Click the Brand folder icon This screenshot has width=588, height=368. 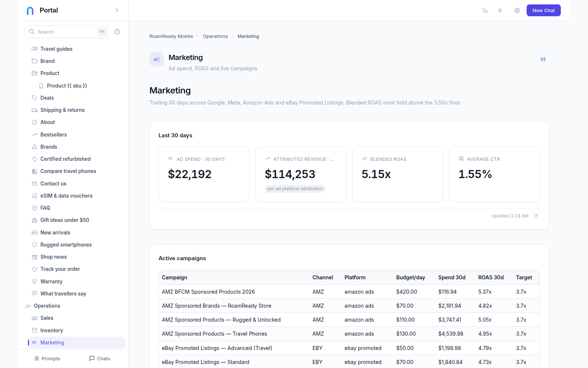click(35, 61)
